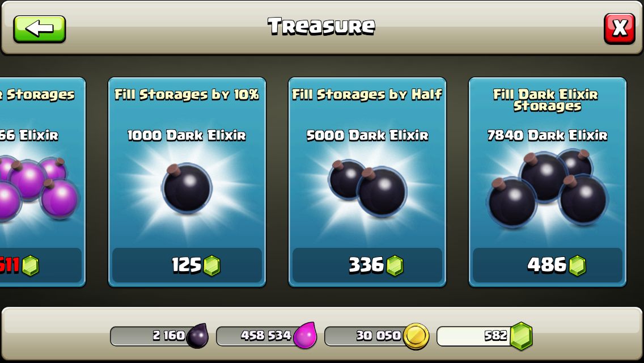Tap the green gem icon beside 582

(521, 336)
